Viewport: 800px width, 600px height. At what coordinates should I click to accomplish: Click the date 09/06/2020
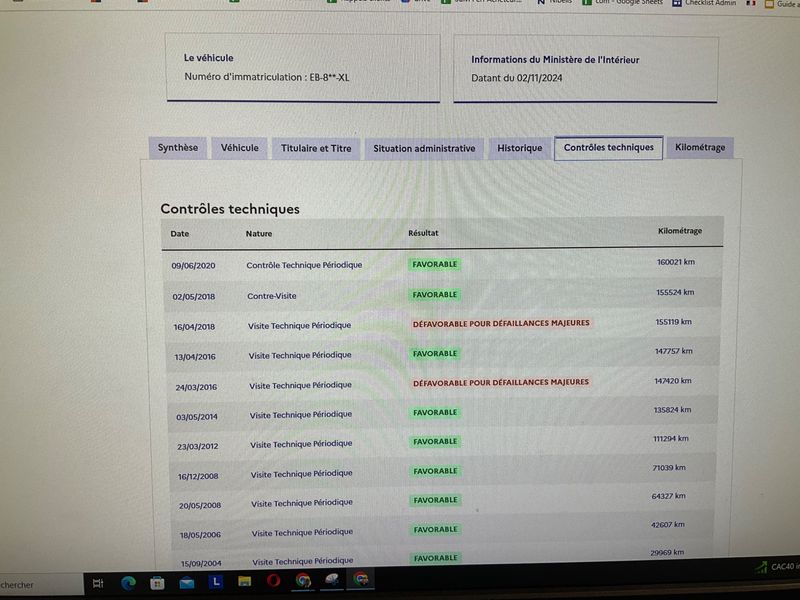tap(193, 266)
